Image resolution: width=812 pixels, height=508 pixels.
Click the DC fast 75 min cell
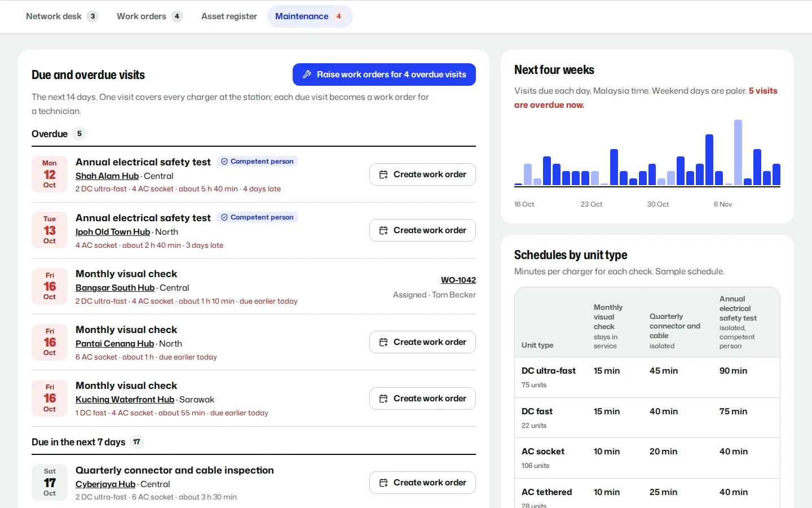point(733,411)
